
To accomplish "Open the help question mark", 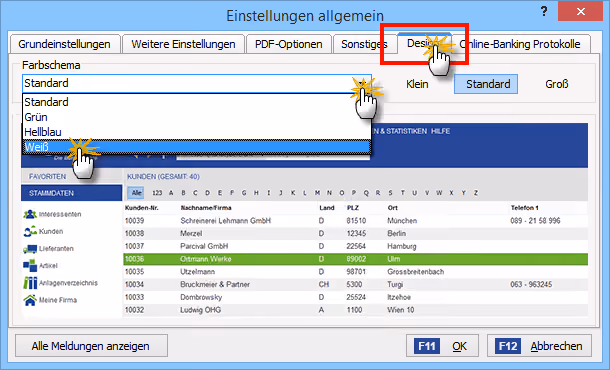I will 544,11.
